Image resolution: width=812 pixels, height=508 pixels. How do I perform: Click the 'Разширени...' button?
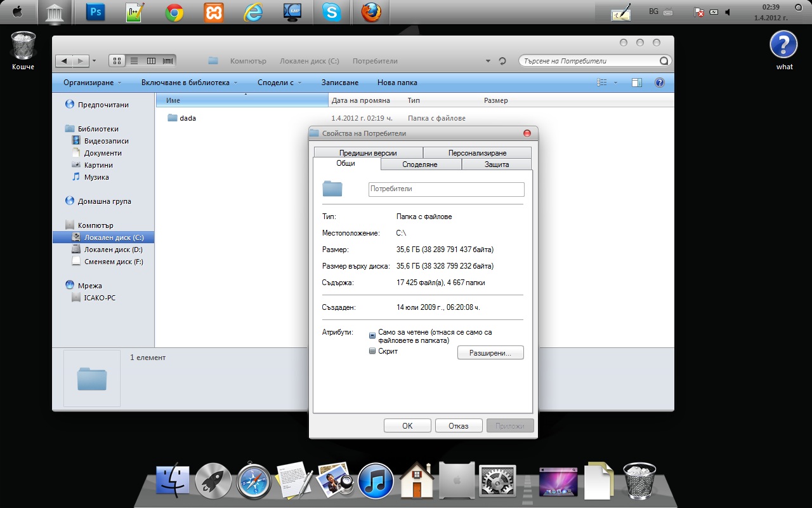pyautogui.click(x=490, y=353)
